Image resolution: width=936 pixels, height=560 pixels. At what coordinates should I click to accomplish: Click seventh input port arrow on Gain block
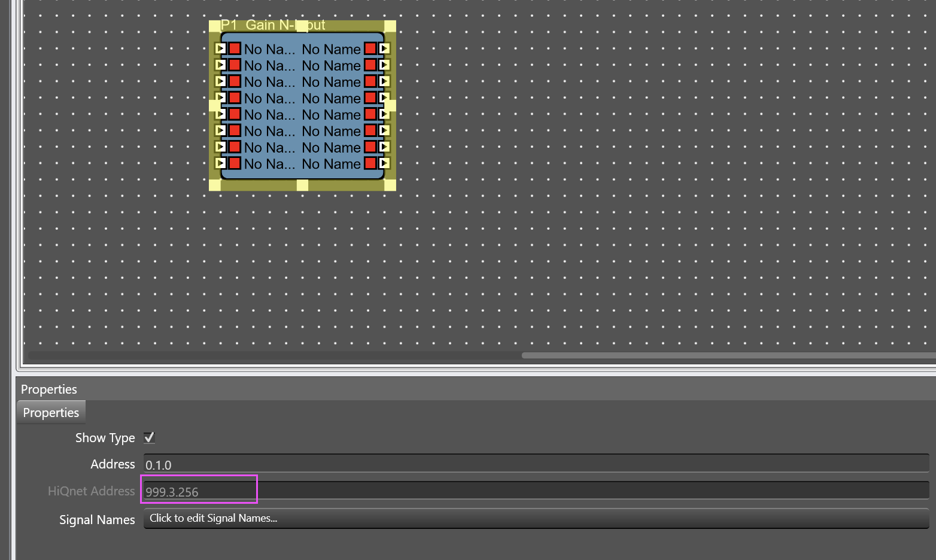[220, 147]
